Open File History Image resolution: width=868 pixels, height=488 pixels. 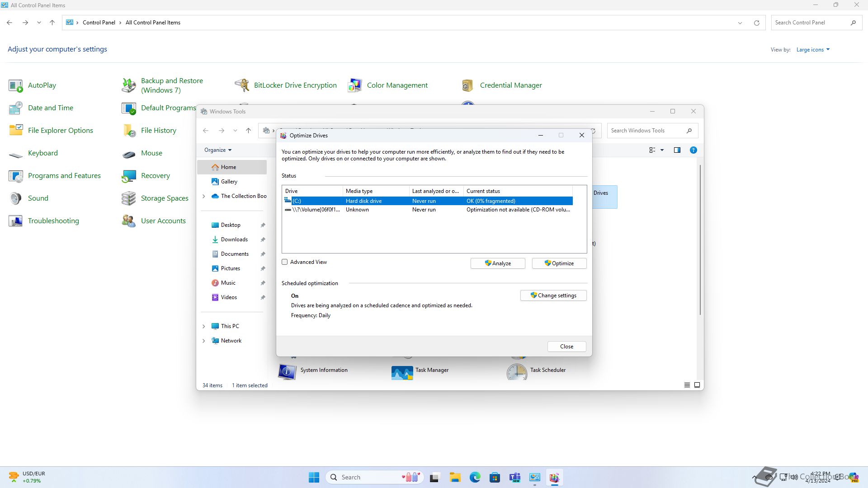point(149,130)
